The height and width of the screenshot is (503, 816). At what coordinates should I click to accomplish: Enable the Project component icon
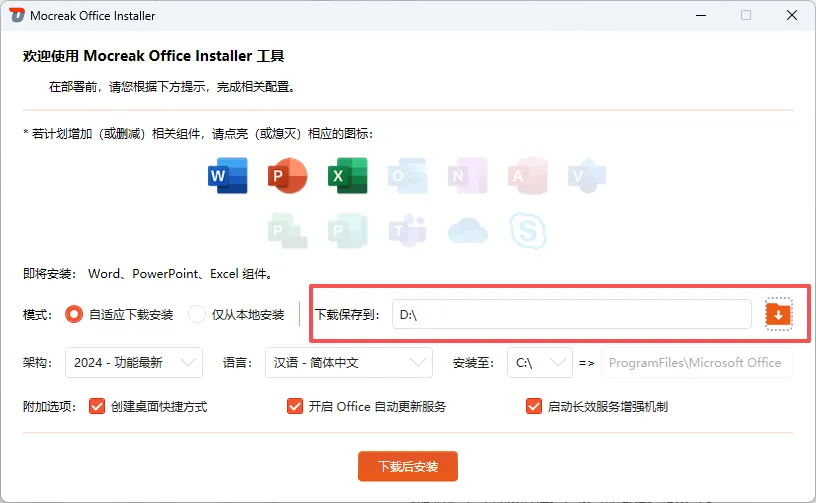click(x=288, y=230)
